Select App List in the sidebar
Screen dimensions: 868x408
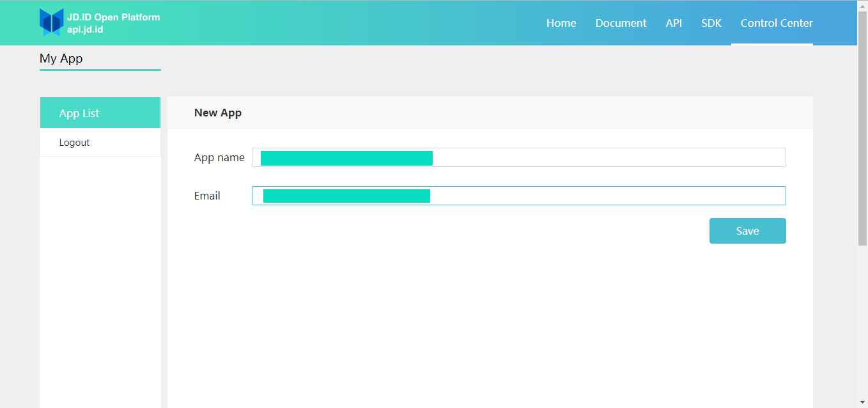coord(100,113)
